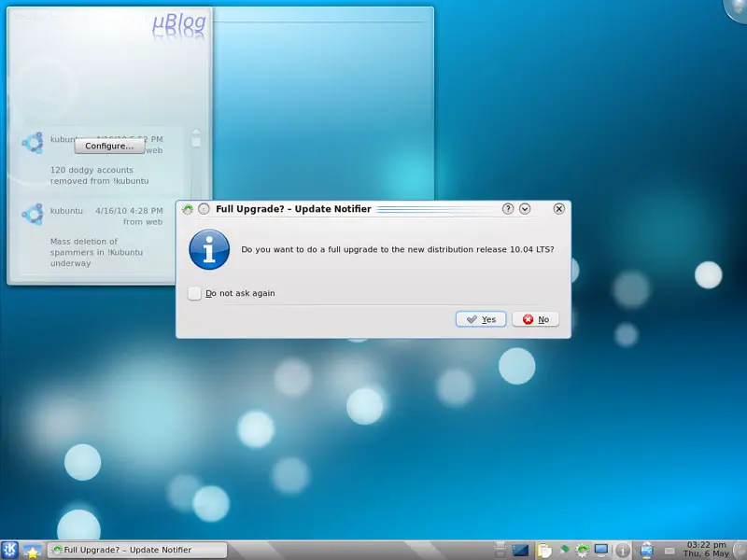The height and width of the screenshot is (560, 747).
Task: Click the help question mark in dialog titlebar
Action: tap(508, 209)
